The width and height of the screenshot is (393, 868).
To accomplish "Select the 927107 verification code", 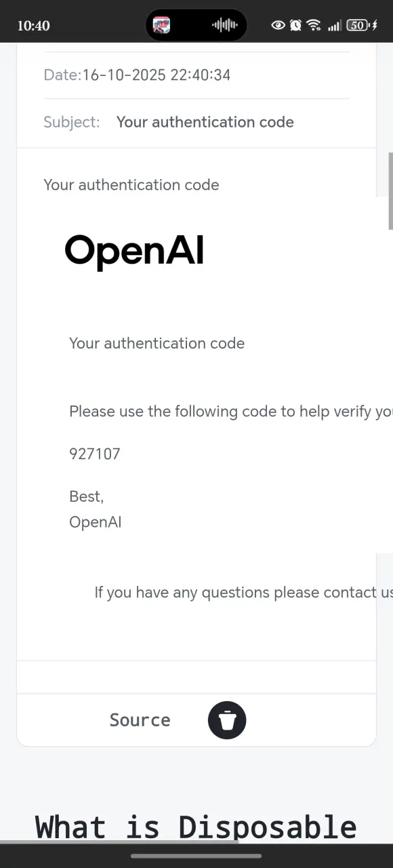I will click(95, 454).
